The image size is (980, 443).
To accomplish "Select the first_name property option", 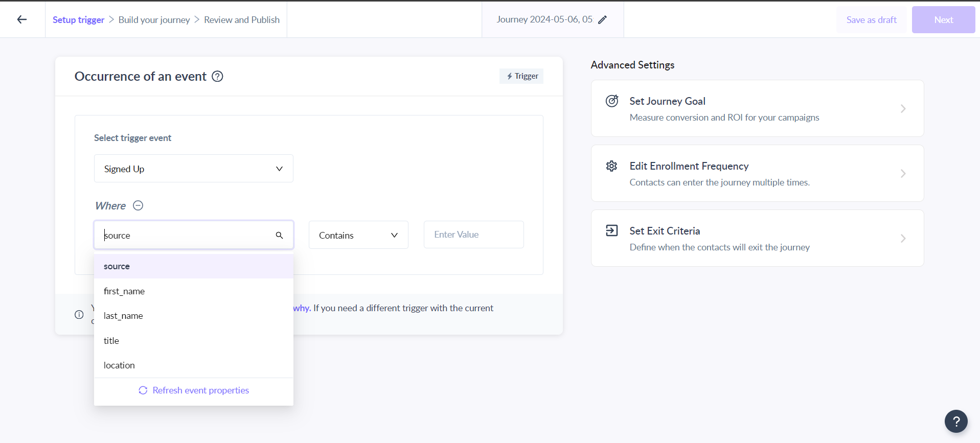I will click(194, 291).
